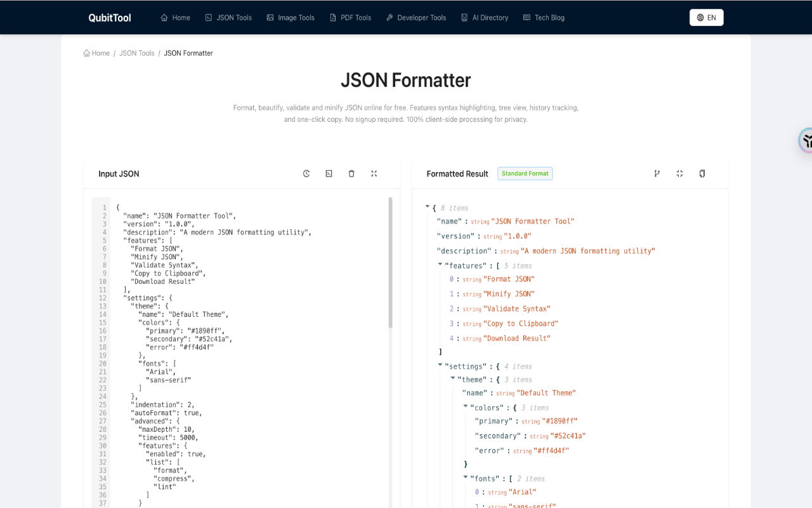Click the input editor vertical scrollbar
Viewport: 812px width, 508px height.
click(390, 263)
